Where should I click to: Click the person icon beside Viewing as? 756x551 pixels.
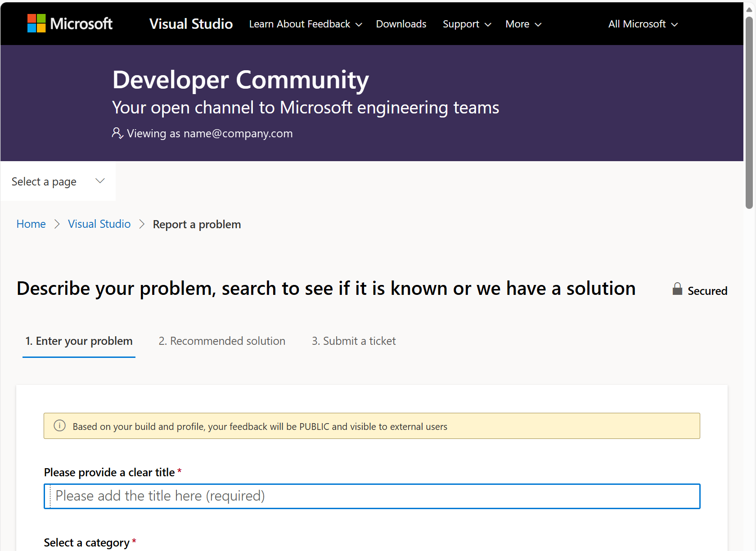[x=117, y=133]
